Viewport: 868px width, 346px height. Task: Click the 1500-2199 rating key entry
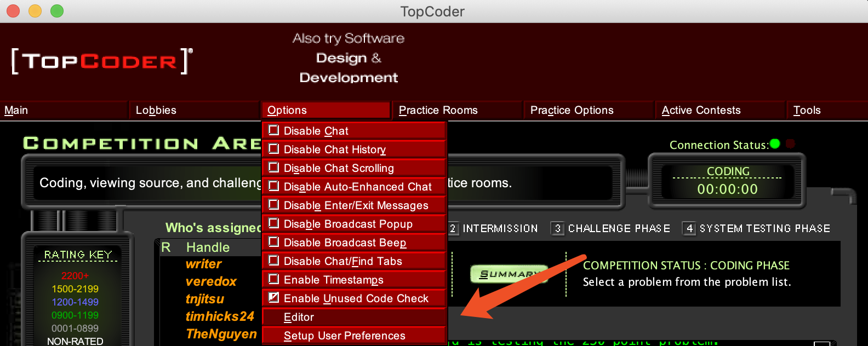75,289
